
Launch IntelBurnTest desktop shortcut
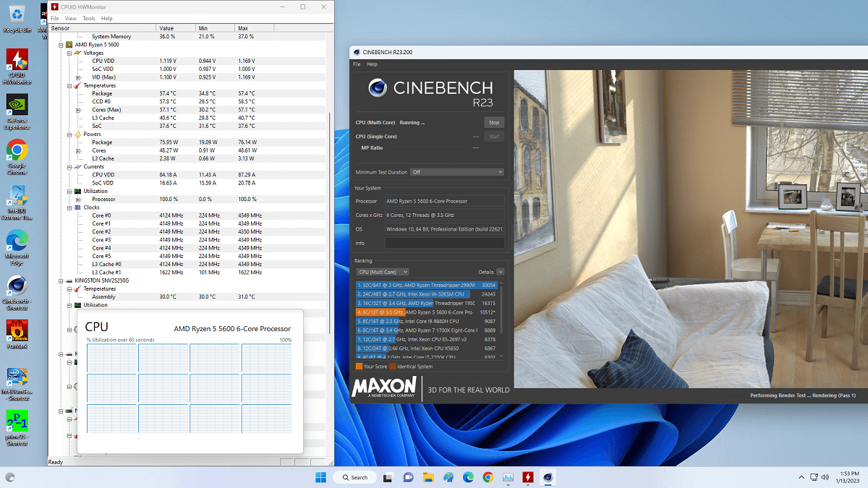(x=17, y=383)
